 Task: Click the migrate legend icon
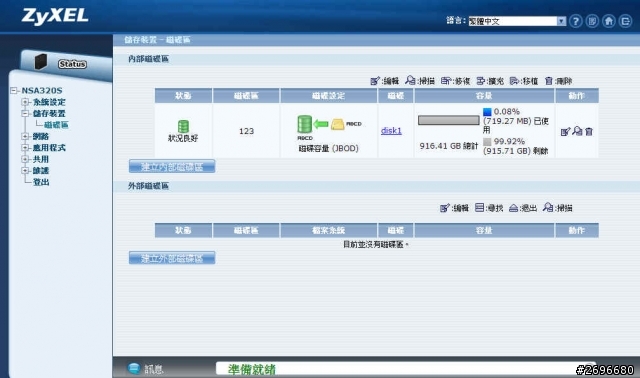coord(514,81)
